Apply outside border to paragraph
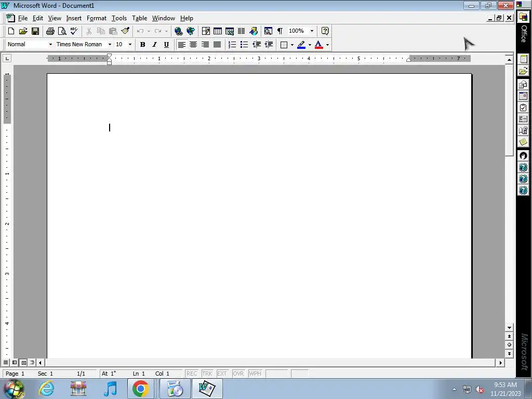Viewport: 532px width, 399px height. coord(284,45)
